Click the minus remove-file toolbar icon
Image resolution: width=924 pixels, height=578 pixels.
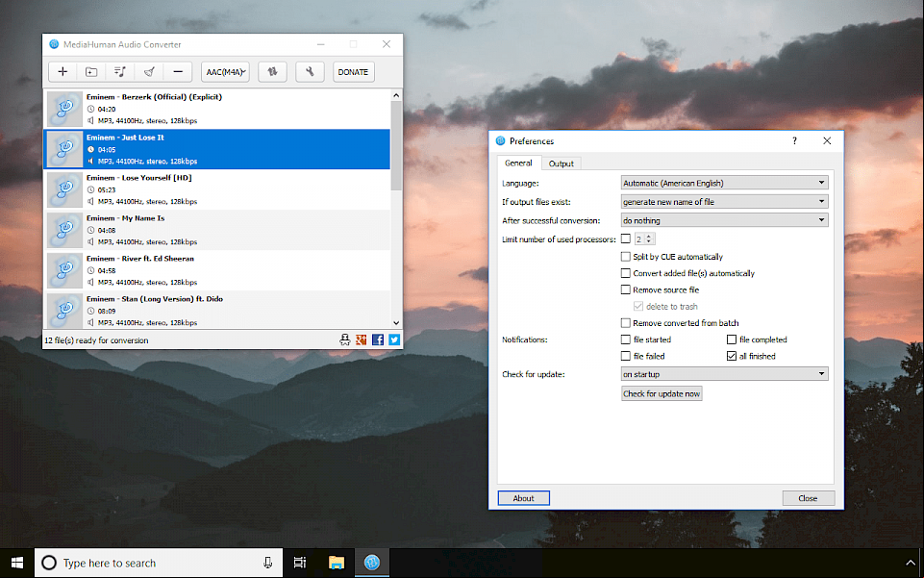pos(178,72)
